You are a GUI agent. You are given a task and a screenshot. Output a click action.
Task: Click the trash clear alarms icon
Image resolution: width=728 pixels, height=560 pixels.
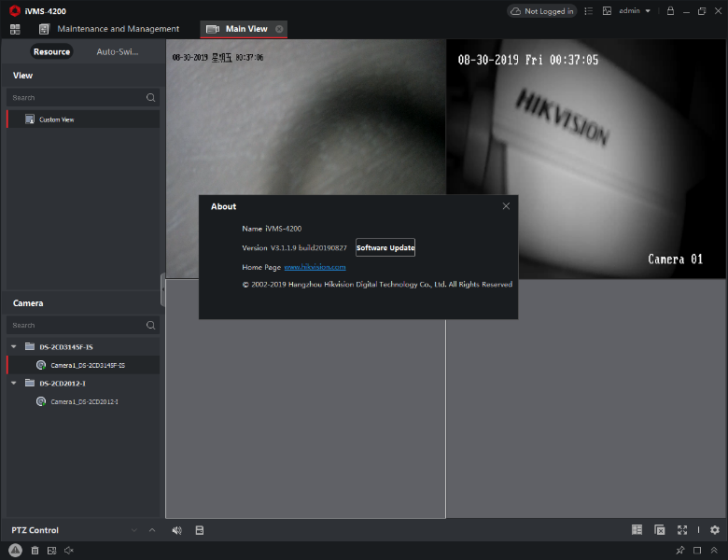(x=35, y=551)
